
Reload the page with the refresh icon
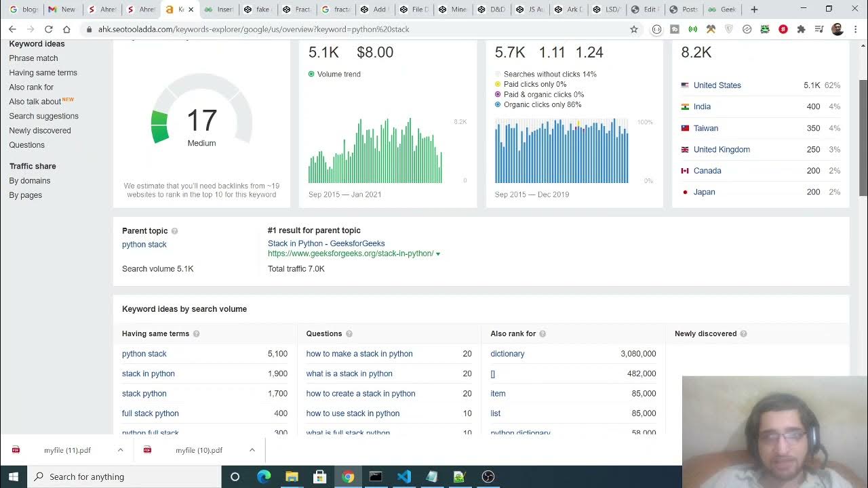pyautogui.click(x=48, y=29)
